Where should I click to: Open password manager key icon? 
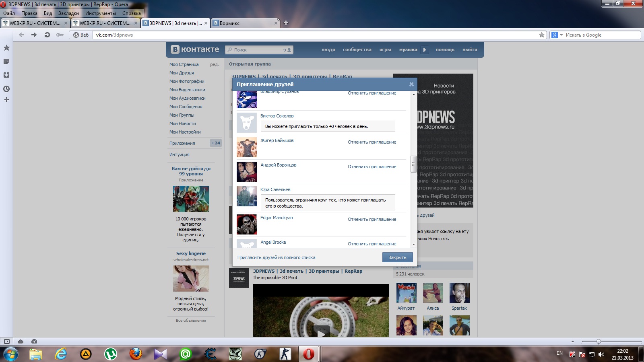60,35
